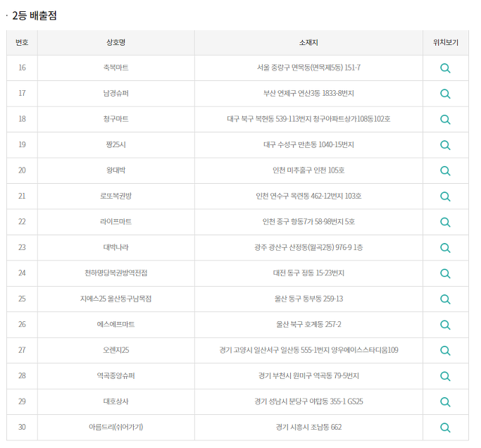The height and width of the screenshot is (448, 481).
Task: Click address 대구 수성구 만촌동 1040-15번지
Action: pyautogui.click(x=308, y=144)
